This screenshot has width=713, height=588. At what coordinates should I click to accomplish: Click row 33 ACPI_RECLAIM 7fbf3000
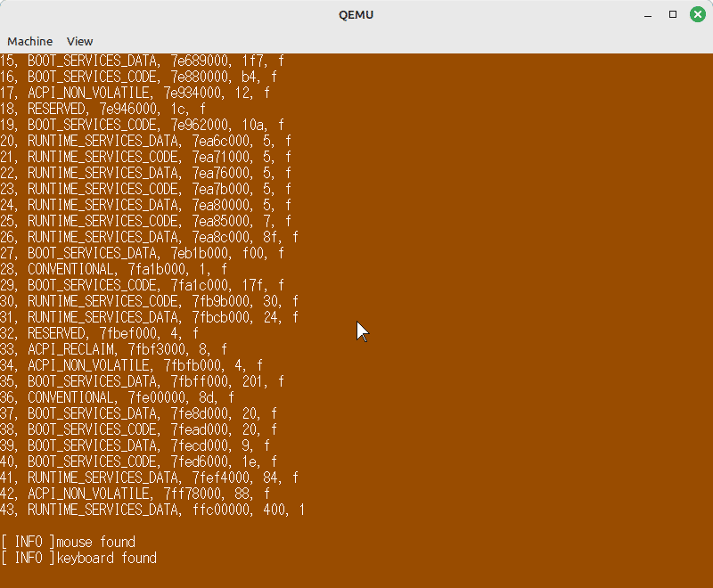pyautogui.click(x=114, y=349)
